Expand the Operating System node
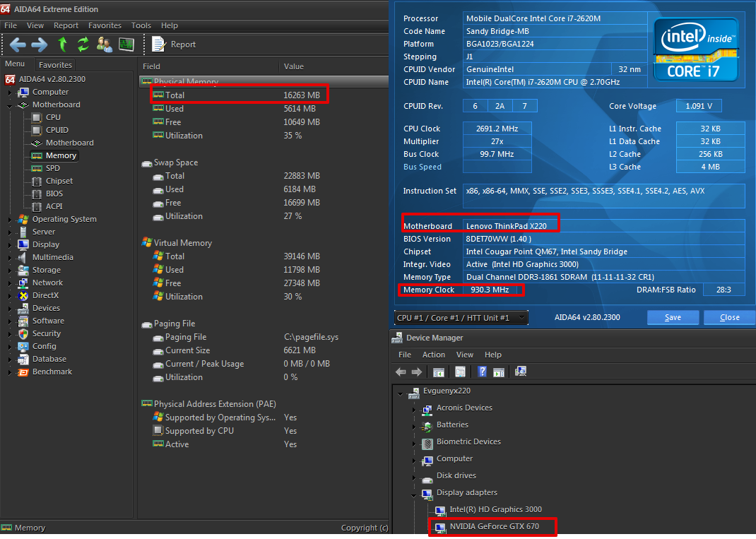The height and width of the screenshot is (539, 756). pos(10,220)
